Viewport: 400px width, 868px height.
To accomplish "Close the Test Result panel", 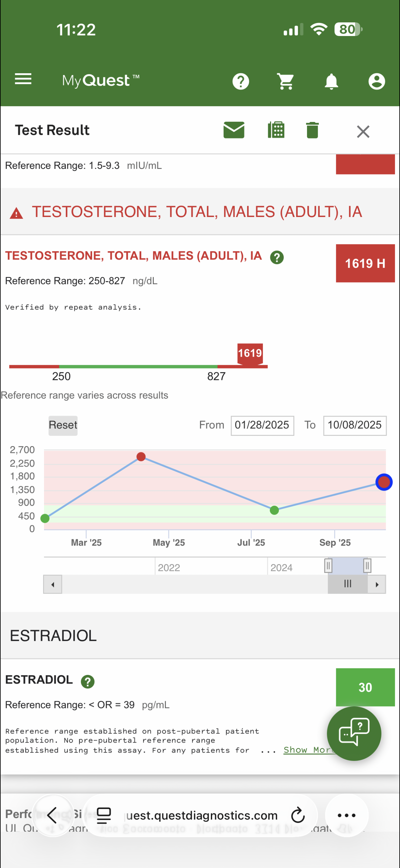I will point(363,131).
